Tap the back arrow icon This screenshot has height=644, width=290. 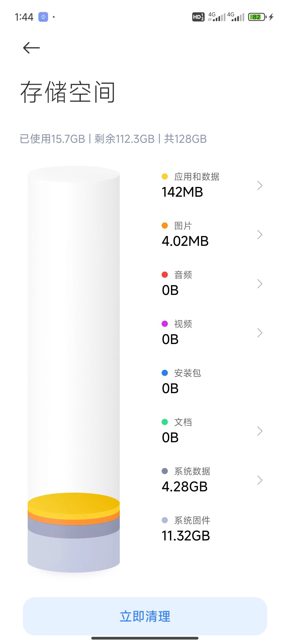(31, 48)
